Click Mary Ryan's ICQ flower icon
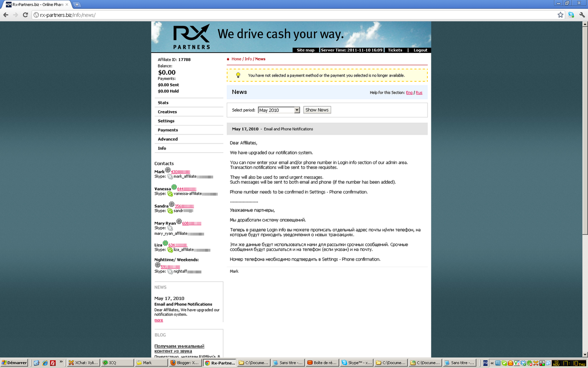The image size is (588, 368). [179, 221]
